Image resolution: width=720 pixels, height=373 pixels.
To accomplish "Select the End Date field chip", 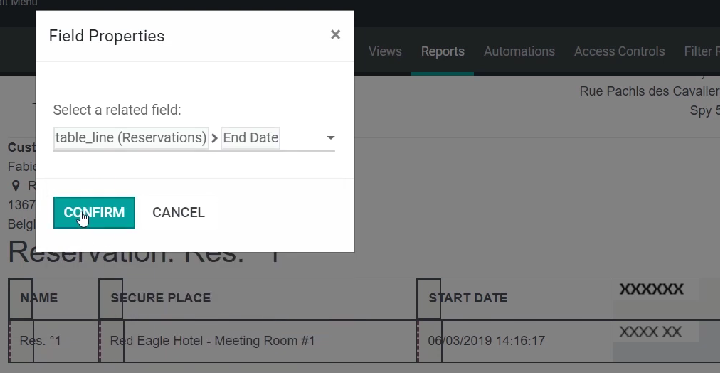I will pyautogui.click(x=250, y=138).
